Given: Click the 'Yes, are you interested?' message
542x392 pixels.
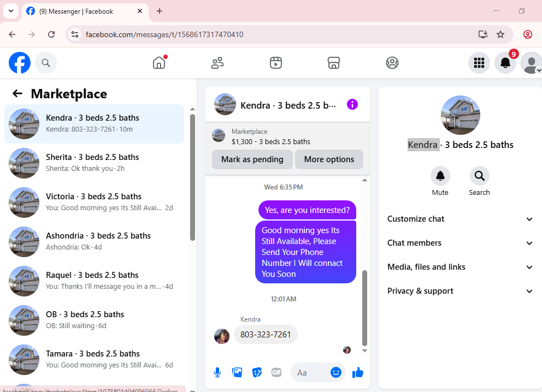Looking at the screenshot, I should [307, 210].
